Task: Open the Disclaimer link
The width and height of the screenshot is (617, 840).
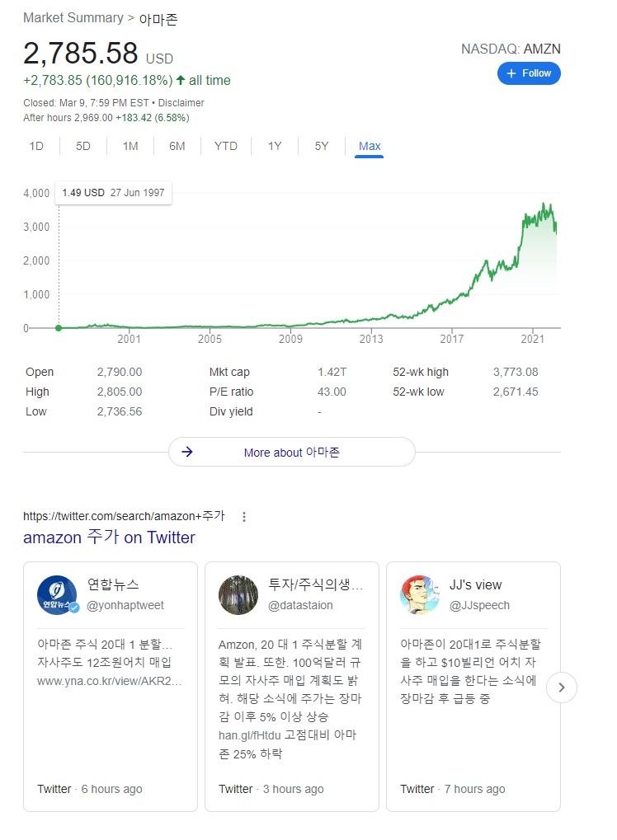Action: click(x=181, y=103)
